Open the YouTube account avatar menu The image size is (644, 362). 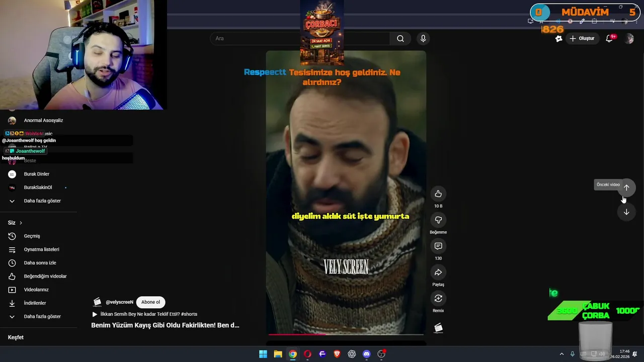tap(629, 39)
